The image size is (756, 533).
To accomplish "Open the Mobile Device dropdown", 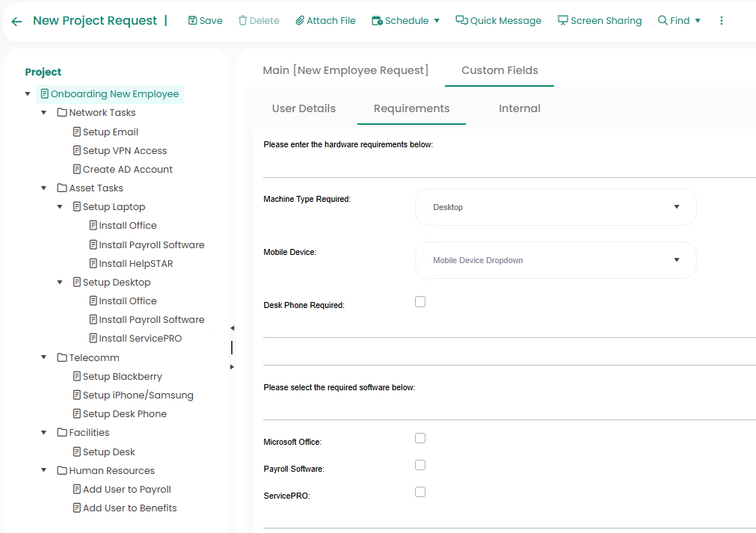I will click(x=556, y=260).
